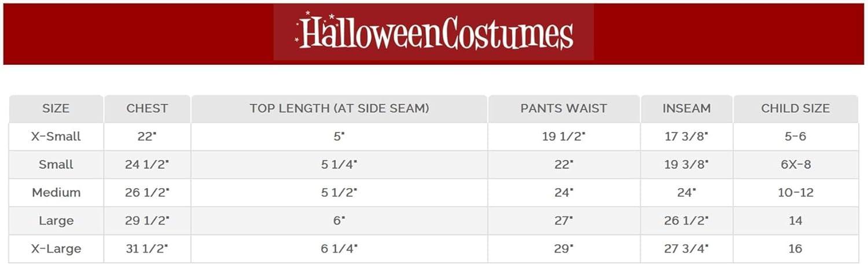
Task: Click the 6 1/4" top length cell
Action: click(x=339, y=249)
